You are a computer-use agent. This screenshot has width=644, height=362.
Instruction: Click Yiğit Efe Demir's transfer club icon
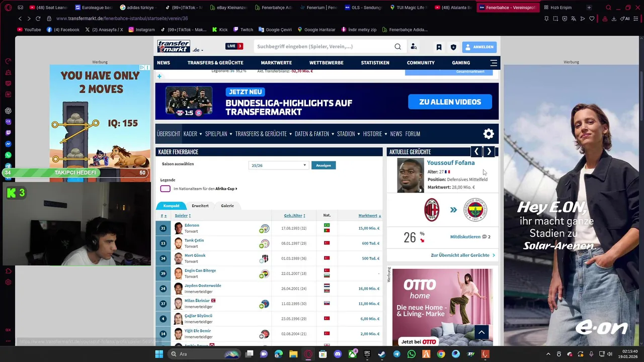[x=265, y=334]
